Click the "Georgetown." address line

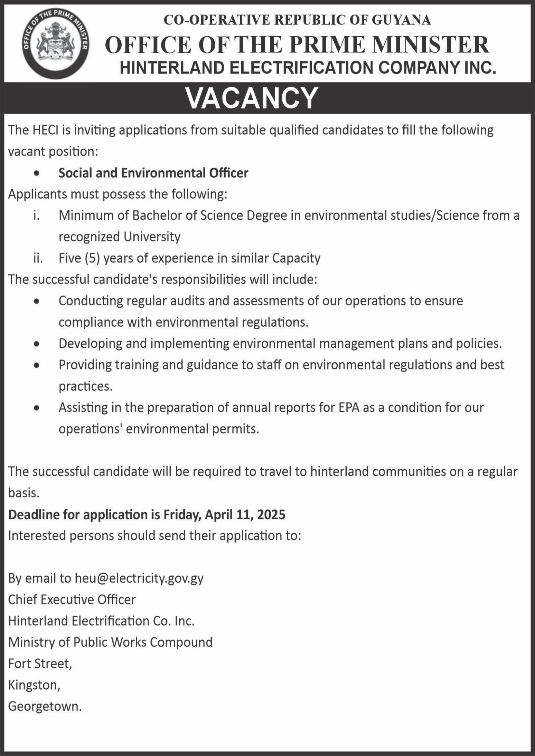(45, 706)
